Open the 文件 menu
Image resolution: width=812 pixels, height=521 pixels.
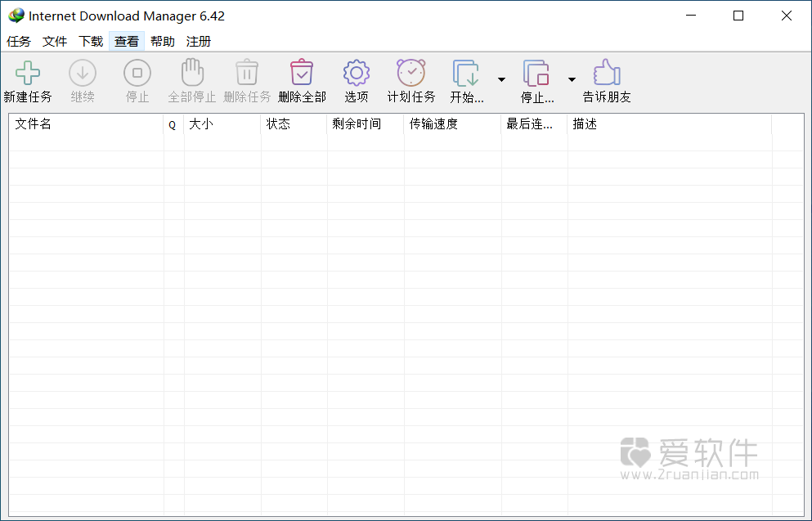pos(55,42)
